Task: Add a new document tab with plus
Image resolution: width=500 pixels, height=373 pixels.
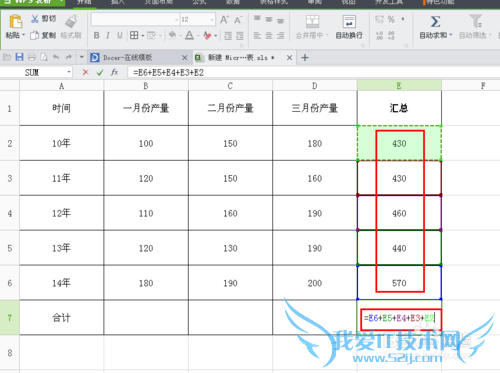Action: pos(305,58)
